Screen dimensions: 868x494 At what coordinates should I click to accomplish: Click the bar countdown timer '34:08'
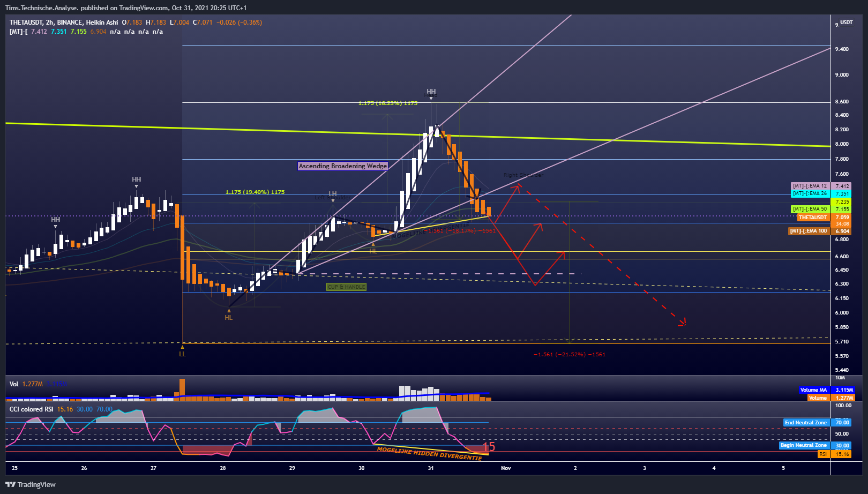point(842,224)
